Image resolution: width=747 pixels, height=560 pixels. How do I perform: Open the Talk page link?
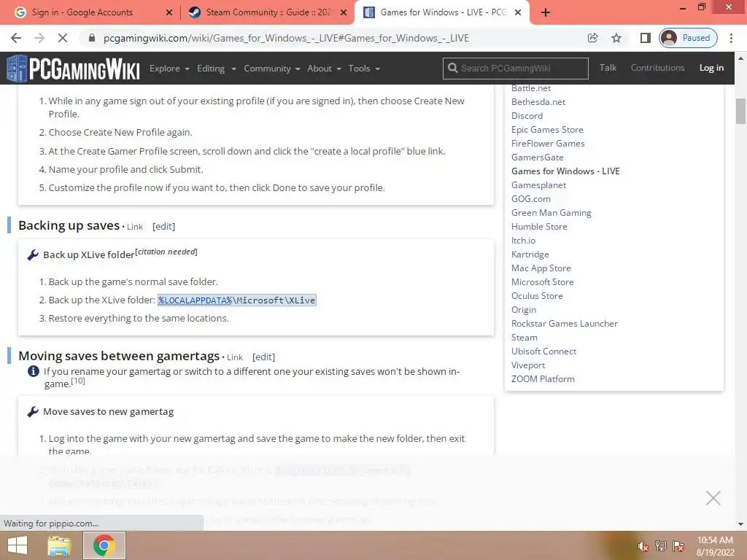[x=608, y=68]
